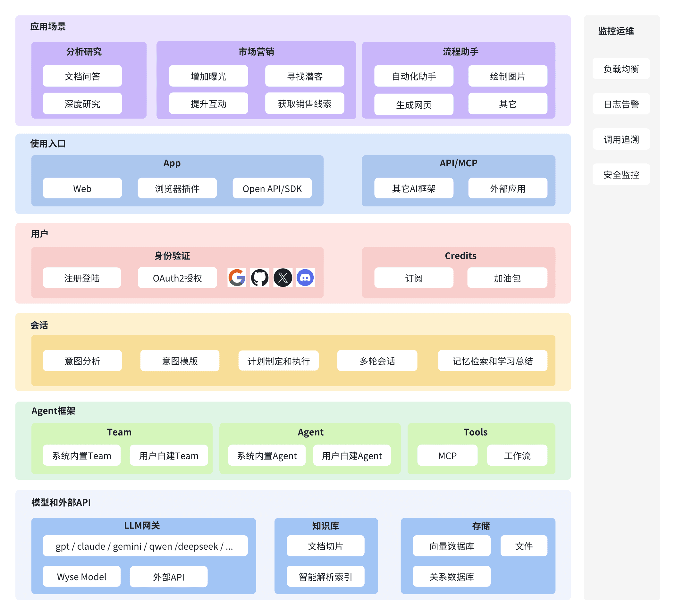The width and height of the screenshot is (676, 616).
Task: Click the Google logo icon
Action: tap(237, 278)
